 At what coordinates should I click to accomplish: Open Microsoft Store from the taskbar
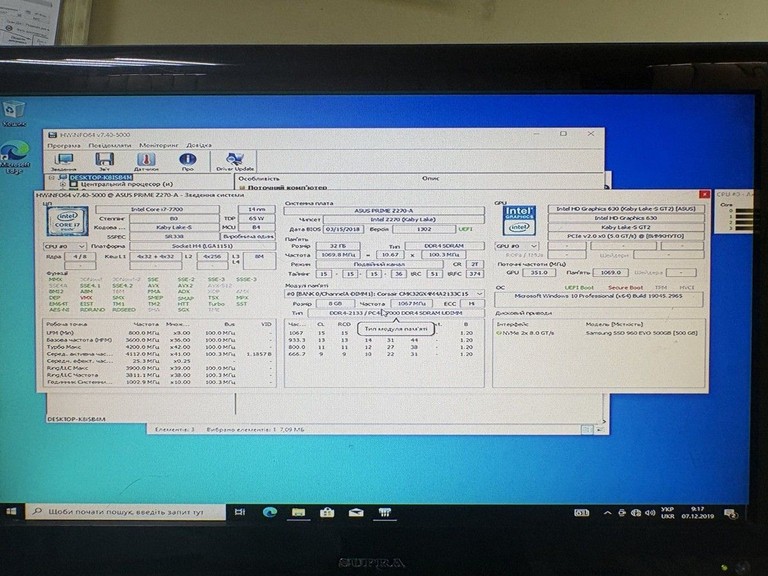327,512
